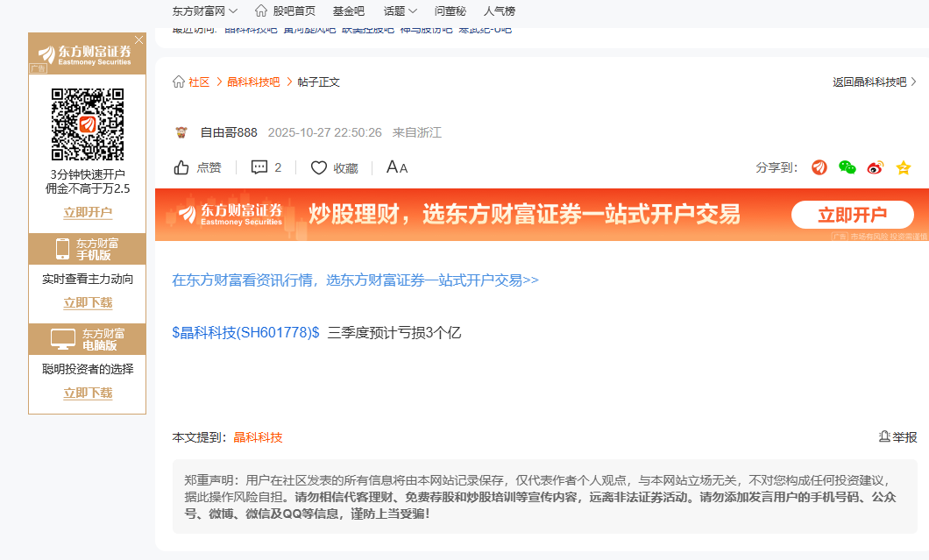Image resolution: width=929 pixels, height=560 pixels.
Task: Click the phone icon for 手机版
Action: point(62,249)
